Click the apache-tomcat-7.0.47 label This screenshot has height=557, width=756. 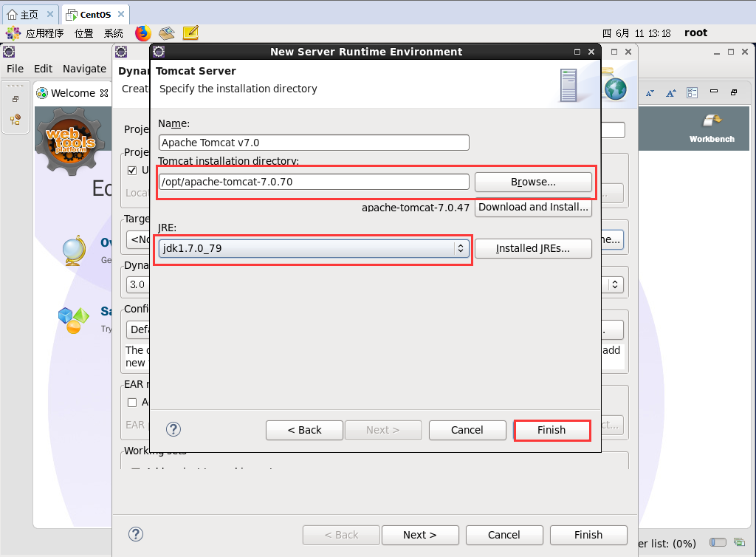(x=416, y=208)
